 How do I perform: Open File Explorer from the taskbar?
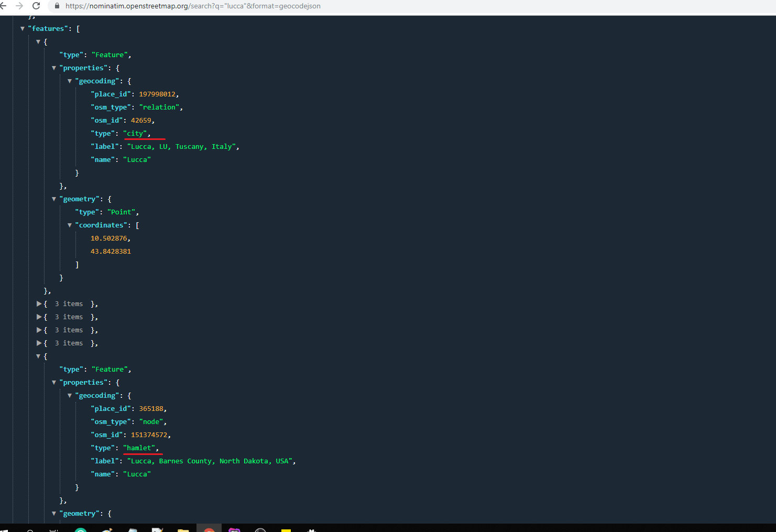[183, 530]
